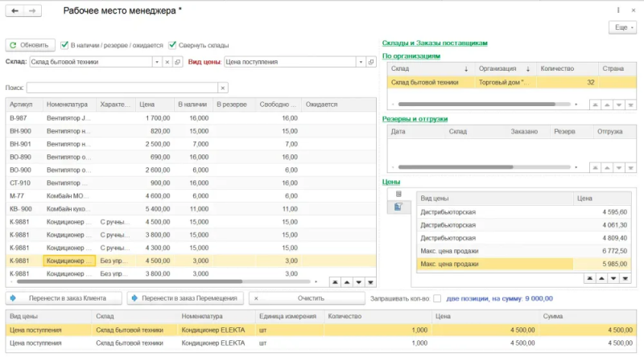Expand the Склад dropdown list

click(x=157, y=62)
